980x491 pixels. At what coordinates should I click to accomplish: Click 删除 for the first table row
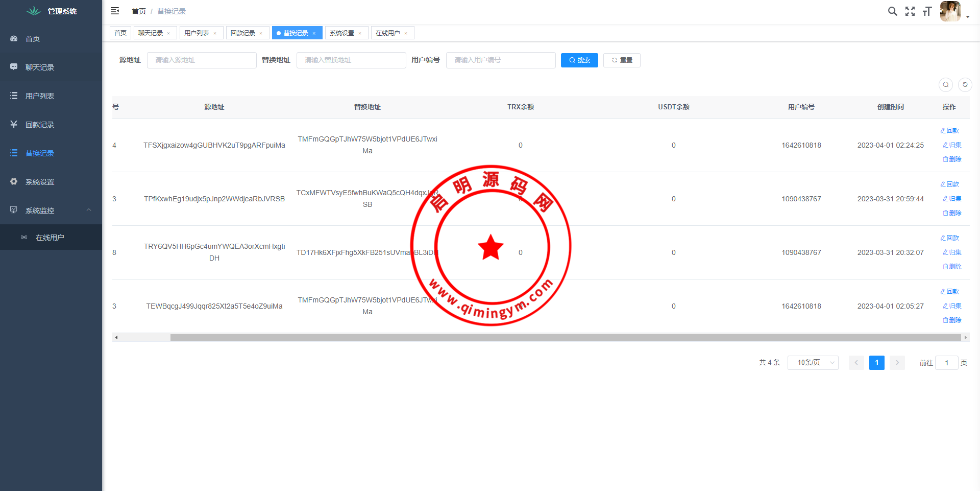[x=952, y=159]
